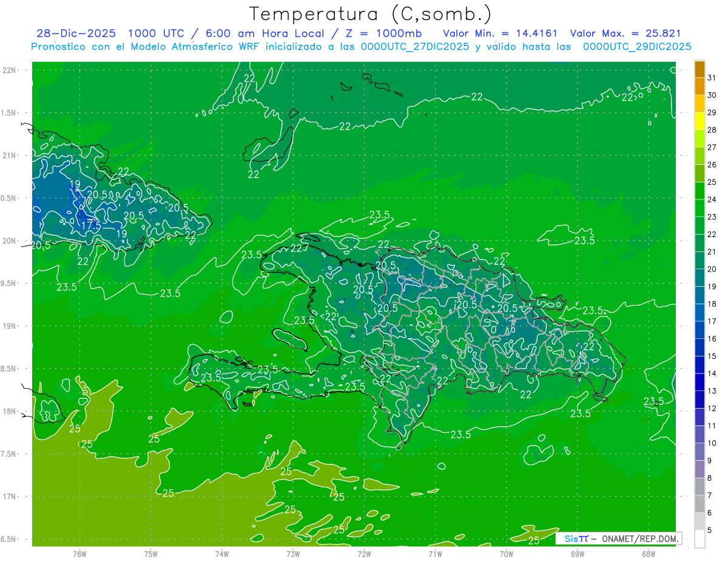
Task: Click the "Valor Max. = 25.821" text
Action: (625, 33)
